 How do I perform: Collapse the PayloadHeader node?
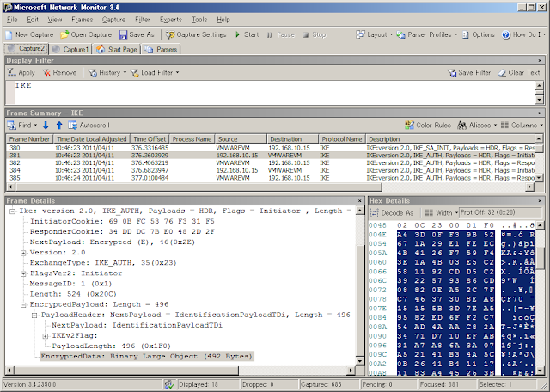(x=34, y=315)
